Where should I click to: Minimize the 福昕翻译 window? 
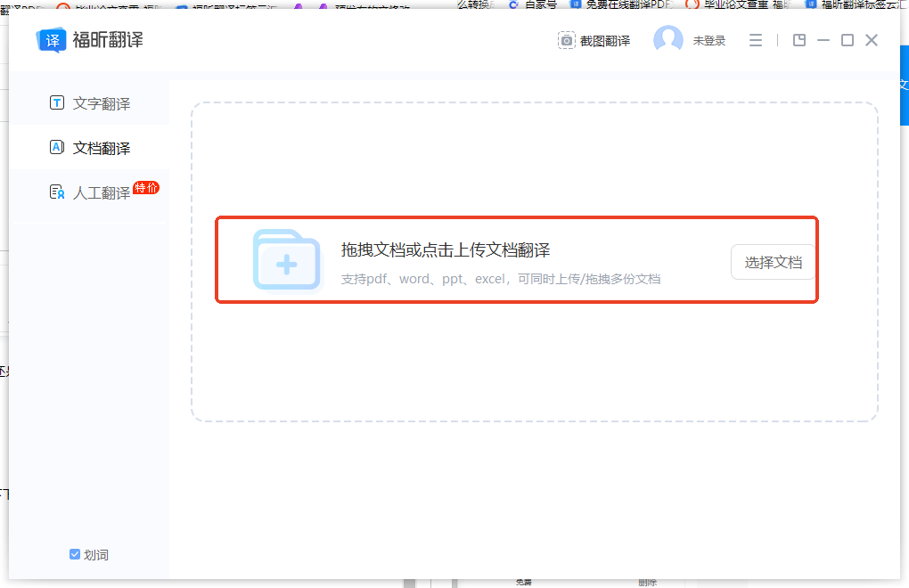pyautogui.click(x=823, y=40)
